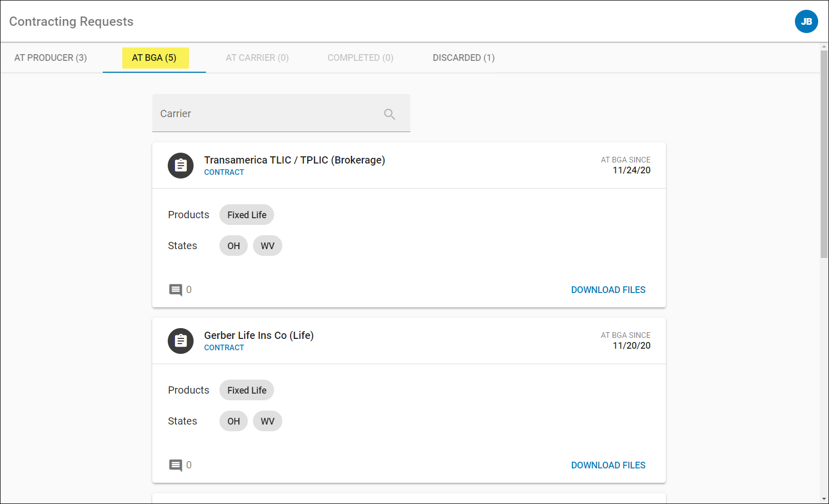Focus the Carrier search input field
This screenshot has width=829, height=504.
[281, 113]
